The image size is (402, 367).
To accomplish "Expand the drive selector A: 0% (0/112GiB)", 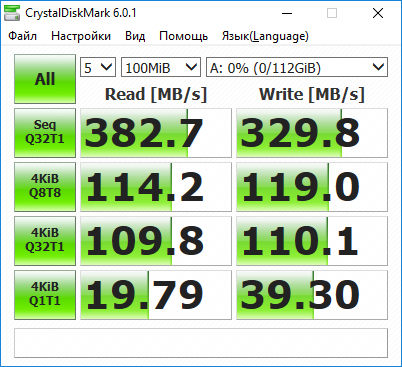I will click(297, 67).
